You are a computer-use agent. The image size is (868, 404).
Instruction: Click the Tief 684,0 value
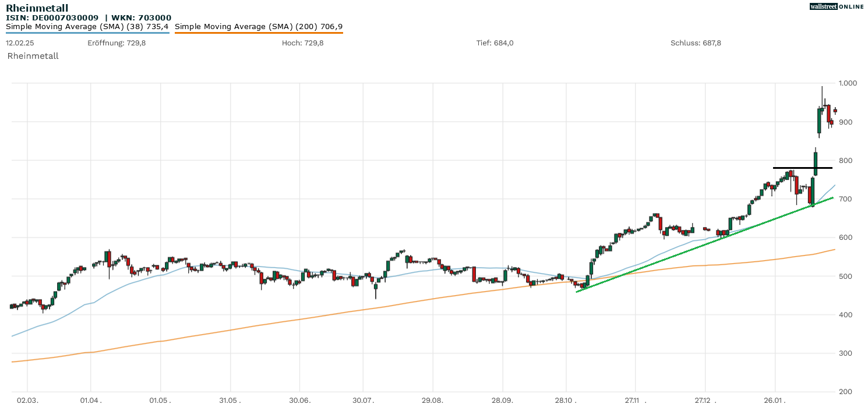click(x=495, y=42)
